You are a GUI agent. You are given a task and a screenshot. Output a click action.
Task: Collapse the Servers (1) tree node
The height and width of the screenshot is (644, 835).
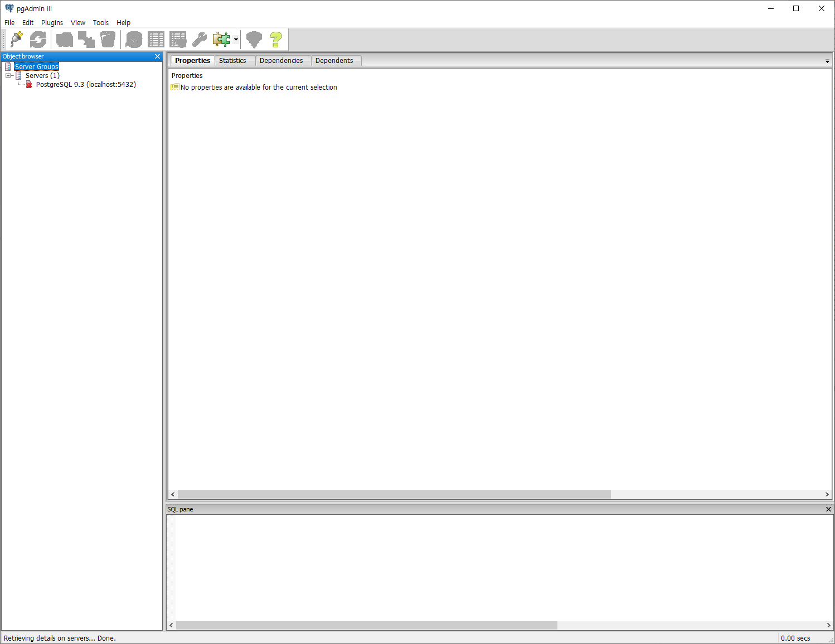tap(8, 75)
